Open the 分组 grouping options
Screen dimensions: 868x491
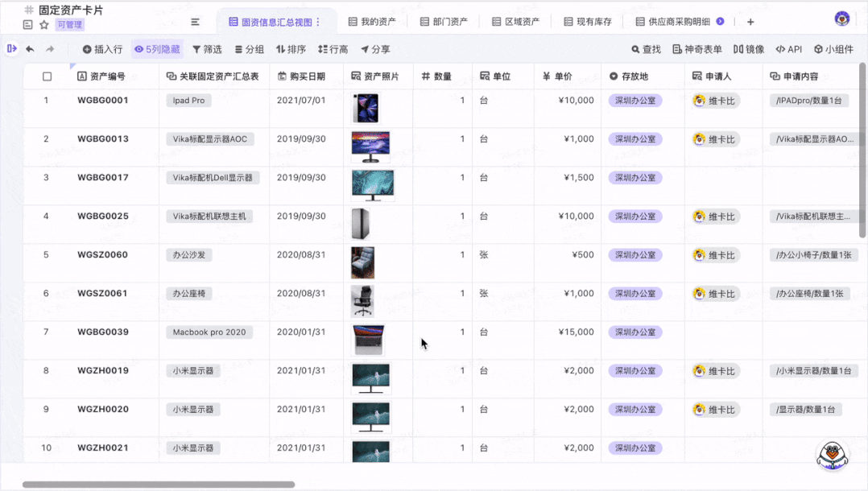tap(250, 49)
